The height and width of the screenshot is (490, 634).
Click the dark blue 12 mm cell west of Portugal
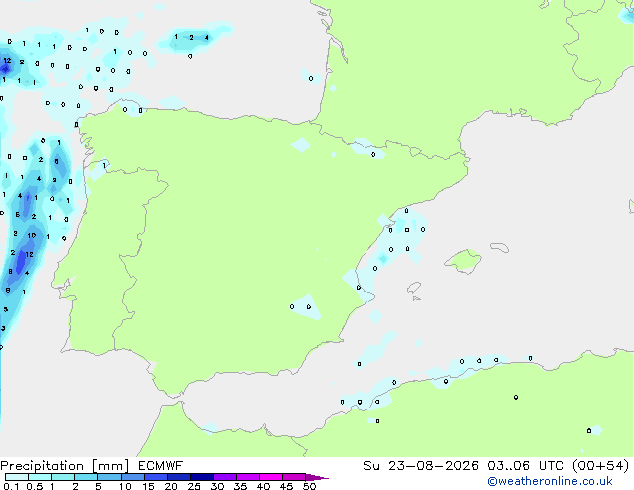click(20, 263)
